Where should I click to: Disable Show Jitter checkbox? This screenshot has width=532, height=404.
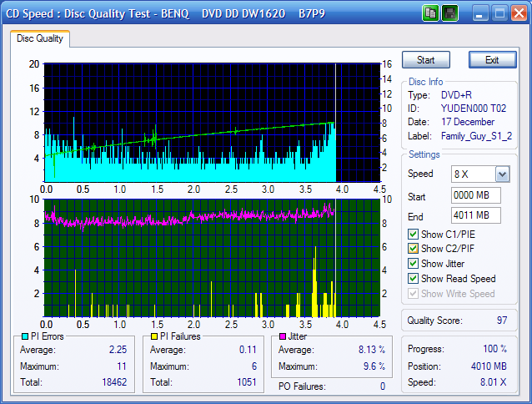[x=413, y=264]
